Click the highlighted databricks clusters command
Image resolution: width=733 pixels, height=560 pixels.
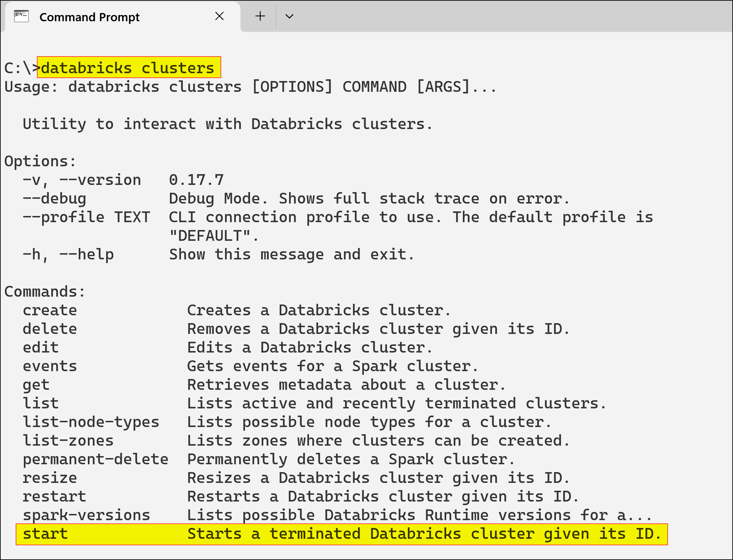(129, 68)
